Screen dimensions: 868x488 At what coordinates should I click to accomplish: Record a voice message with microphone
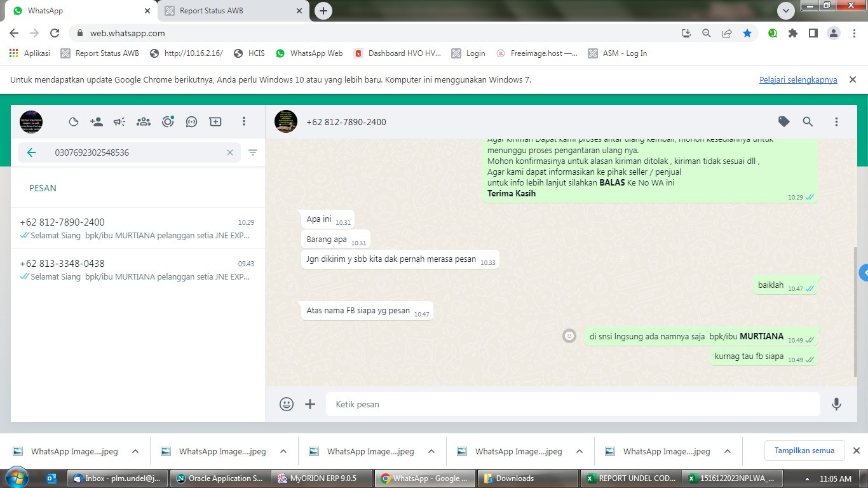pyautogui.click(x=836, y=404)
